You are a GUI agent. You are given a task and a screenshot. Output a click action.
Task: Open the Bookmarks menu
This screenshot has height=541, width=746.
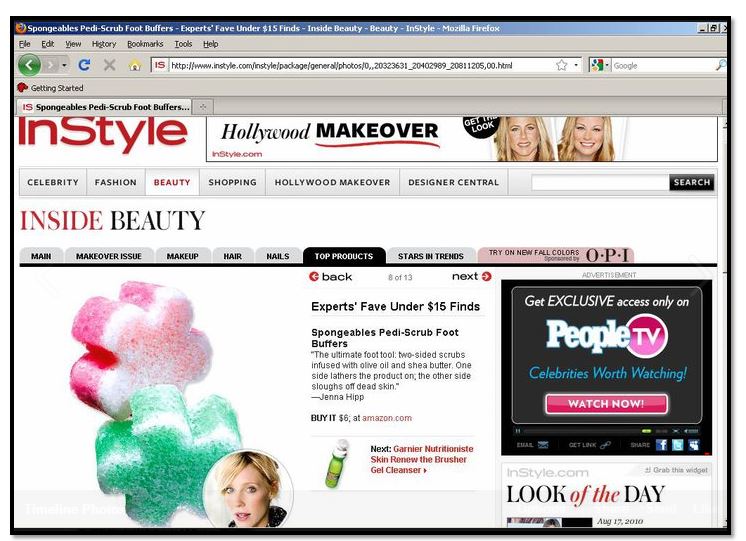pyautogui.click(x=145, y=44)
